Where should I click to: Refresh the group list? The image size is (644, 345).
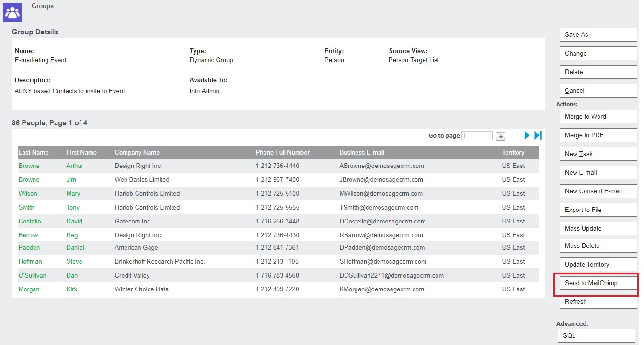tap(598, 301)
